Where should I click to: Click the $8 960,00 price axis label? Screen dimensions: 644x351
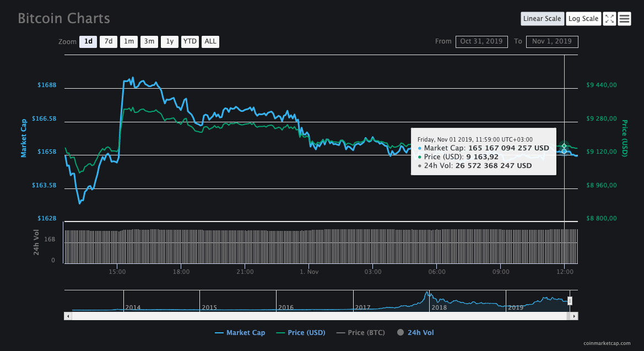pos(601,185)
